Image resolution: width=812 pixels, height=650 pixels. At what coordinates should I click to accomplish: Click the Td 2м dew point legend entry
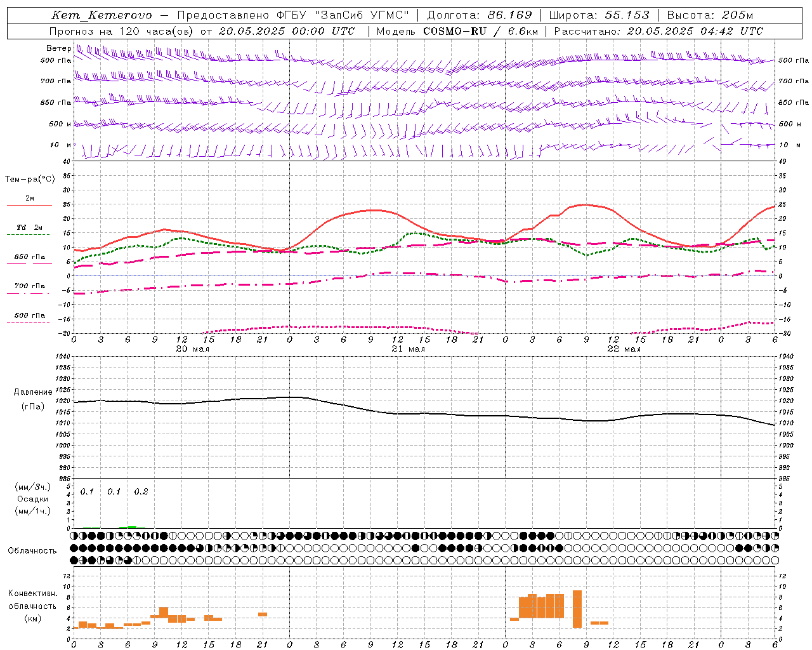(29, 227)
